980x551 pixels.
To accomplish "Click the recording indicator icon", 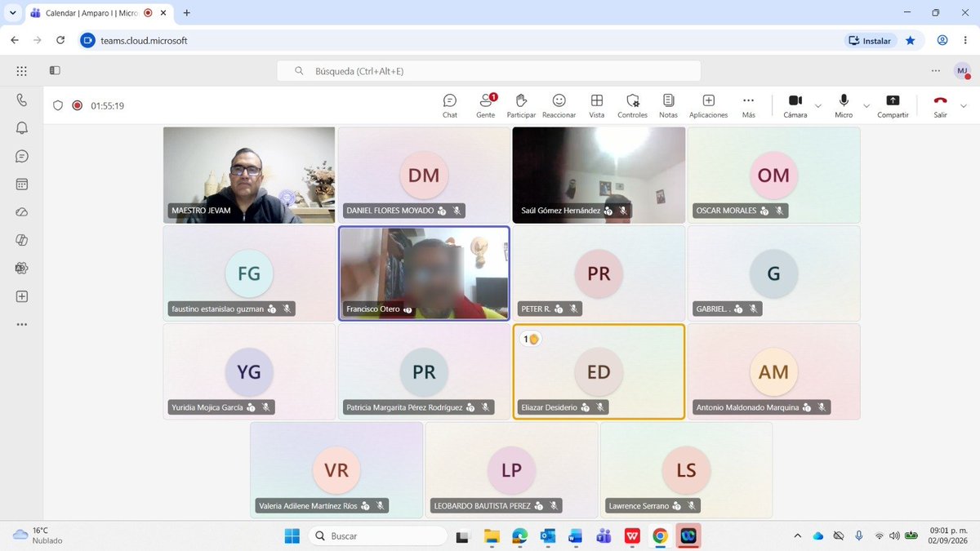I will (78, 105).
